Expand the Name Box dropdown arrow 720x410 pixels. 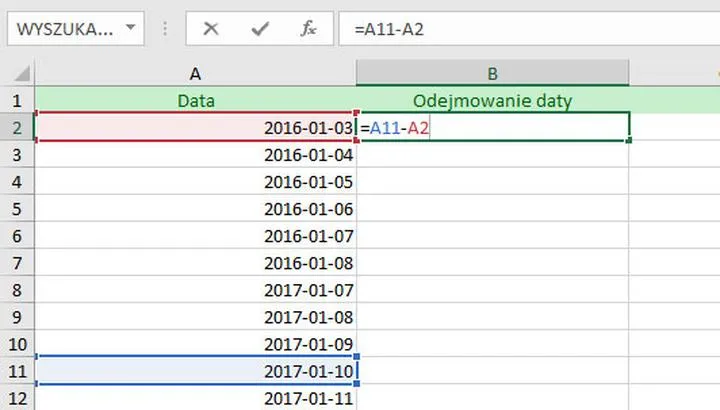point(131,28)
